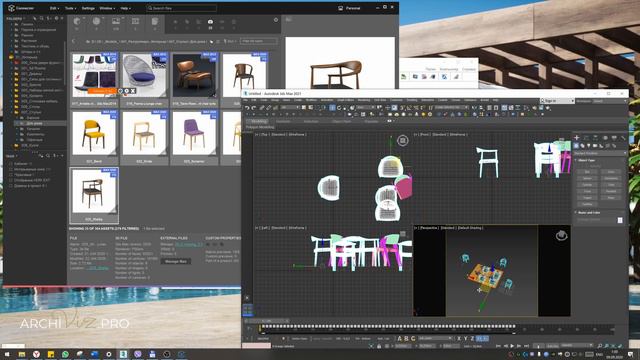Screen dimensions: 640x360
Task: Click the gear icon in the Connecter toolbar
Action: click(276, 20)
